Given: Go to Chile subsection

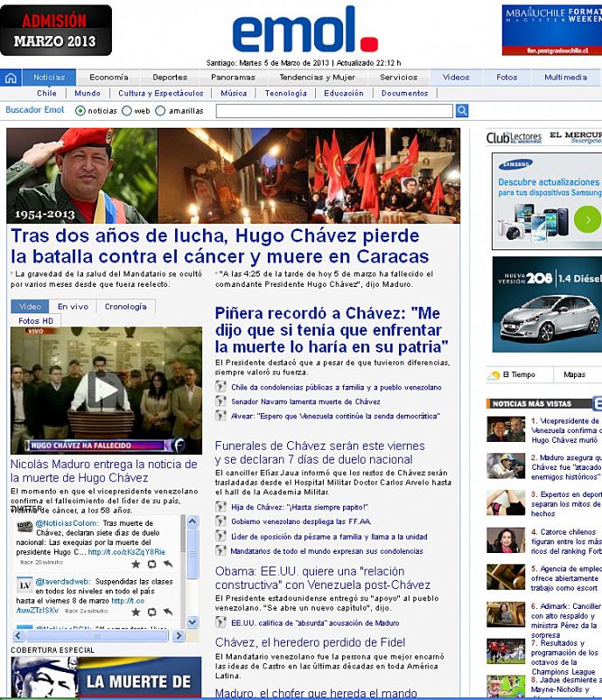Looking at the screenshot, I should [x=47, y=94].
